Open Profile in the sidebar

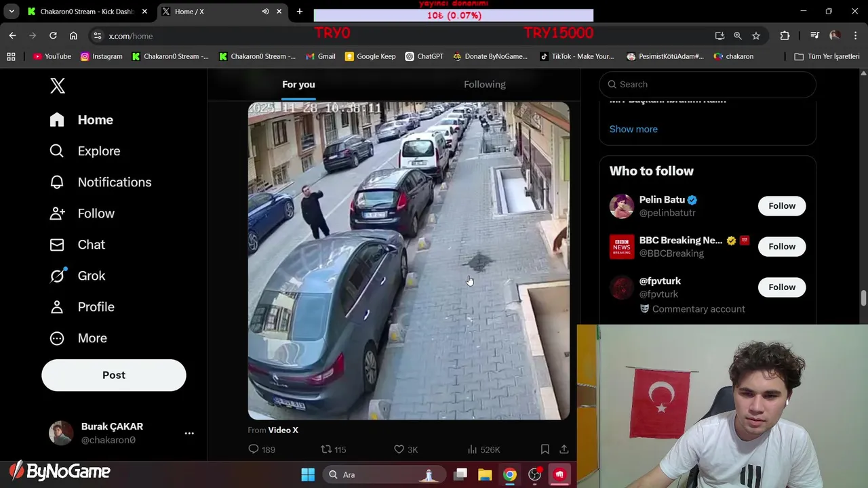click(x=82, y=307)
